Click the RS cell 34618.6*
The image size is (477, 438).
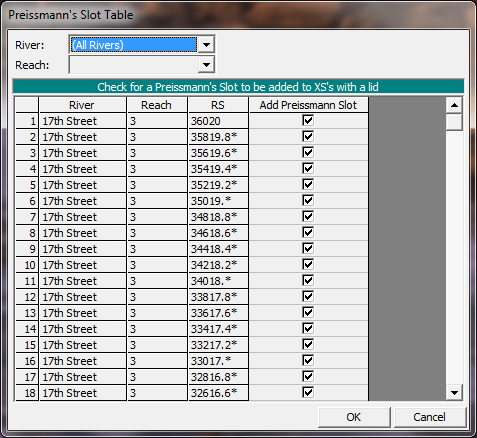click(x=218, y=233)
